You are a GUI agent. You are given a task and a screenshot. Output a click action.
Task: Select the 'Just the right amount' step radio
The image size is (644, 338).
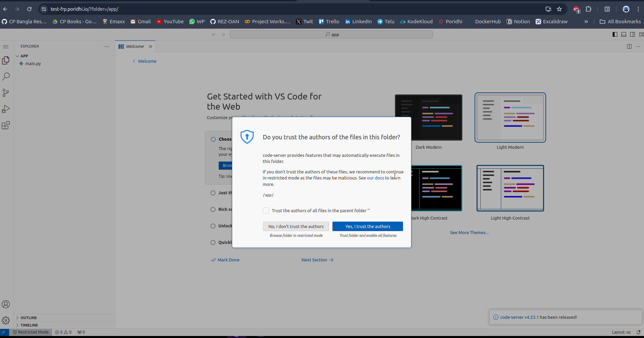pyautogui.click(x=213, y=193)
